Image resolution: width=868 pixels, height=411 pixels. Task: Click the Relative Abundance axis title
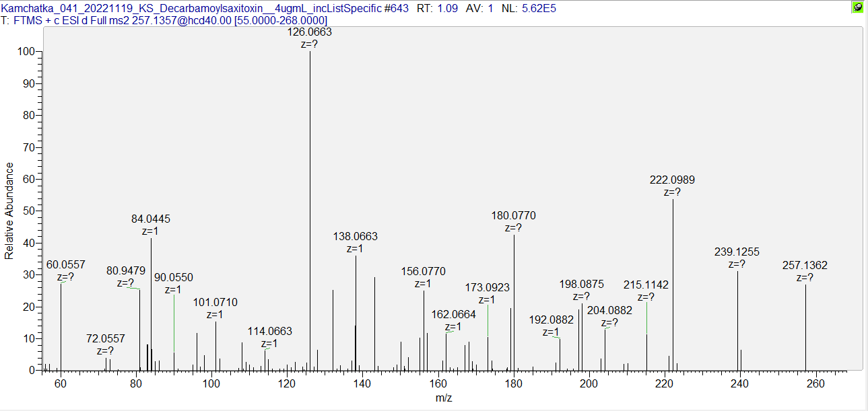[x=9, y=211]
